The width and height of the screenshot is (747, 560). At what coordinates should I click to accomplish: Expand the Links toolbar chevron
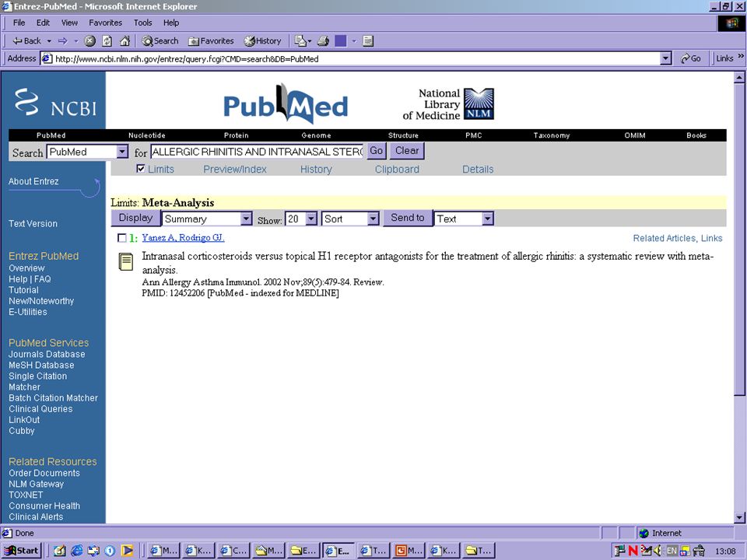(741, 56)
